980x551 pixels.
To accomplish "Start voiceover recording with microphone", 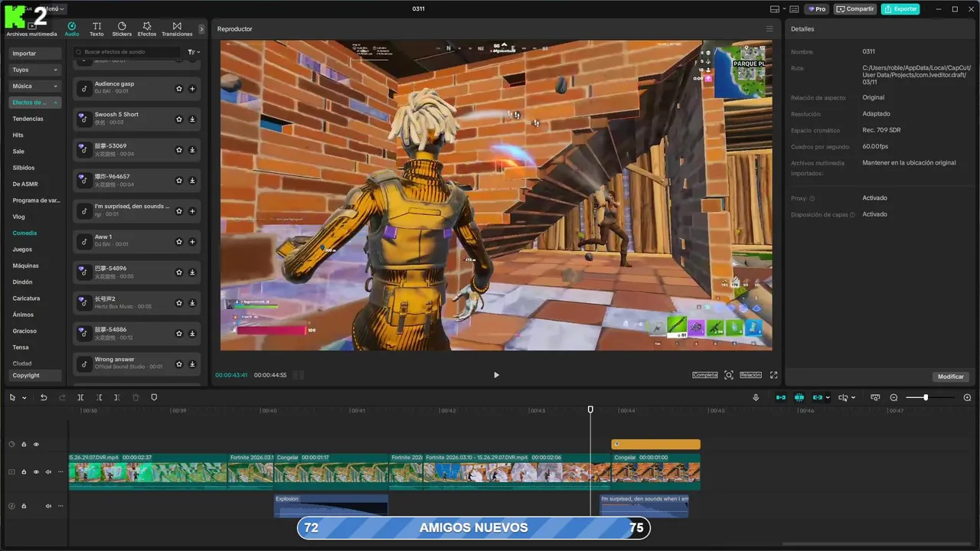I will (x=756, y=398).
